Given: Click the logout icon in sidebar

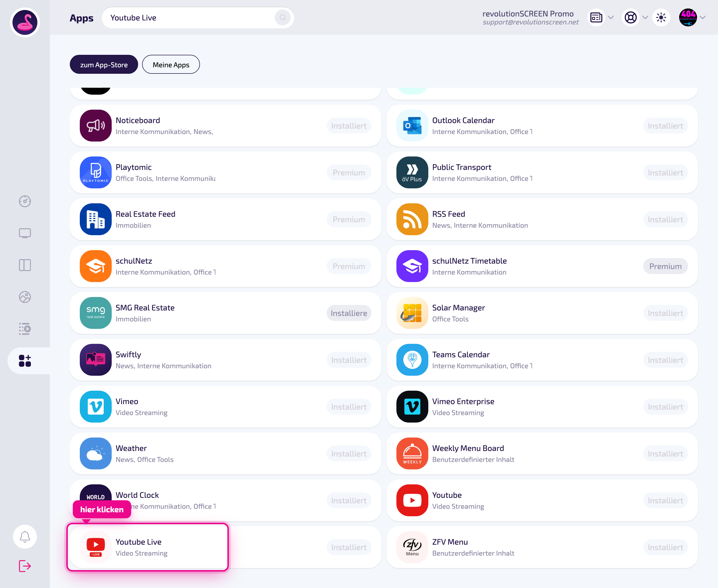Looking at the screenshot, I should pos(25,566).
